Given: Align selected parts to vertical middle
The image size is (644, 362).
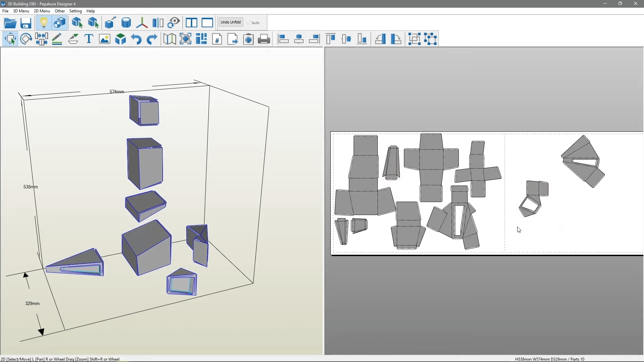Looking at the screenshot, I should click(346, 39).
